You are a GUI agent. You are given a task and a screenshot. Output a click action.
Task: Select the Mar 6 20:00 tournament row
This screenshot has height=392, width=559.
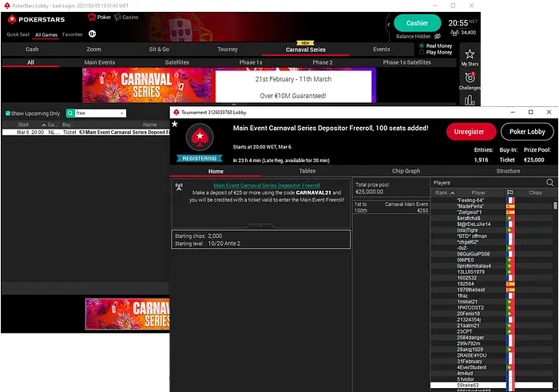(85, 133)
